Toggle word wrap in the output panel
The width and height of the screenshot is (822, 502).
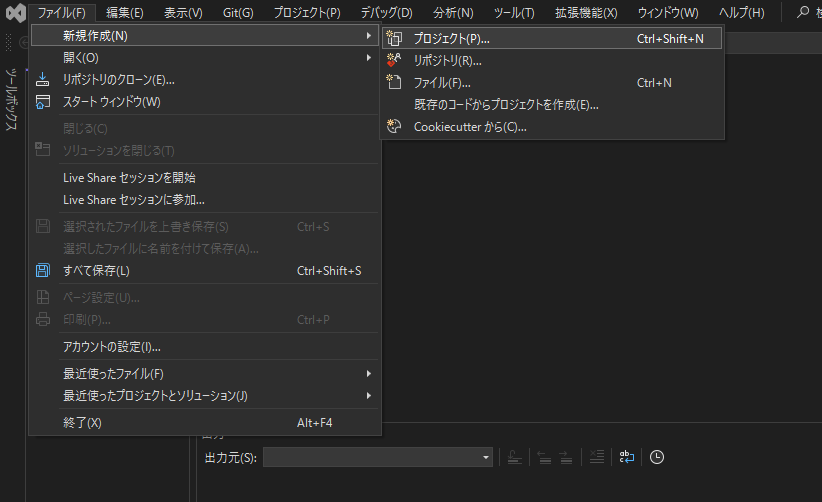(626, 457)
